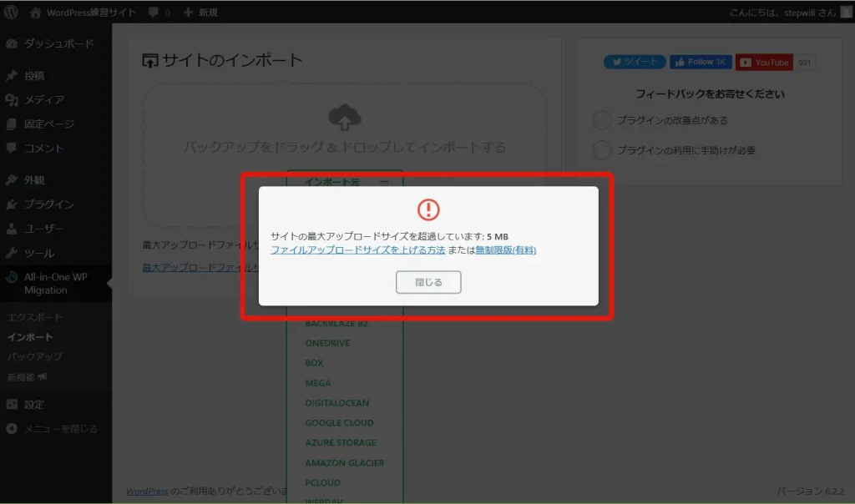The image size is (855, 504).
Task: Select the インポート submenu item
Action: (30, 337)
